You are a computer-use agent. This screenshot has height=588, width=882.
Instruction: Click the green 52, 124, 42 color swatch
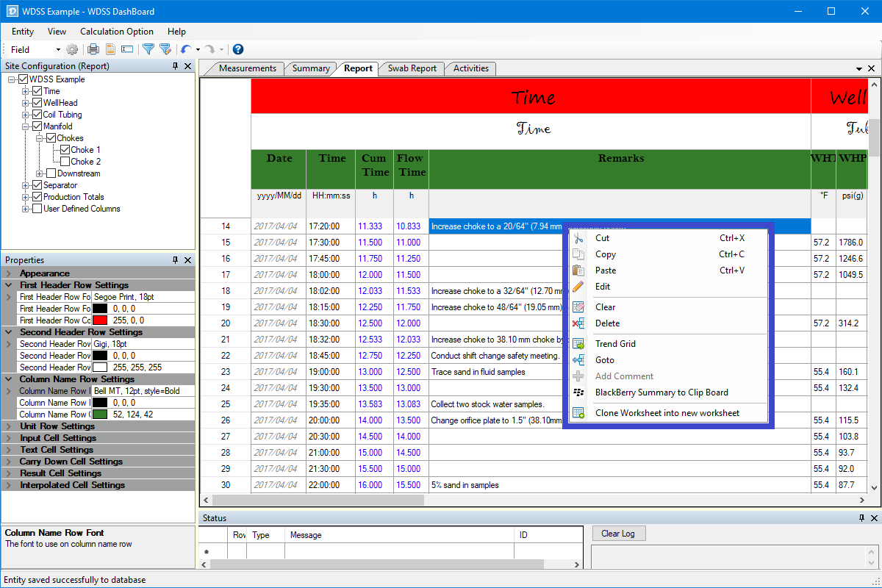(100, 415)
